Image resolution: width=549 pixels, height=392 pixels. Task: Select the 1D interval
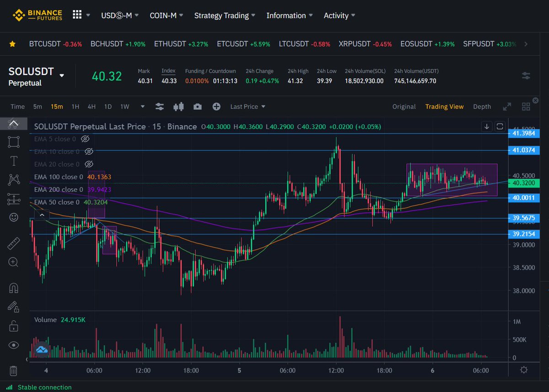[108, 107]
